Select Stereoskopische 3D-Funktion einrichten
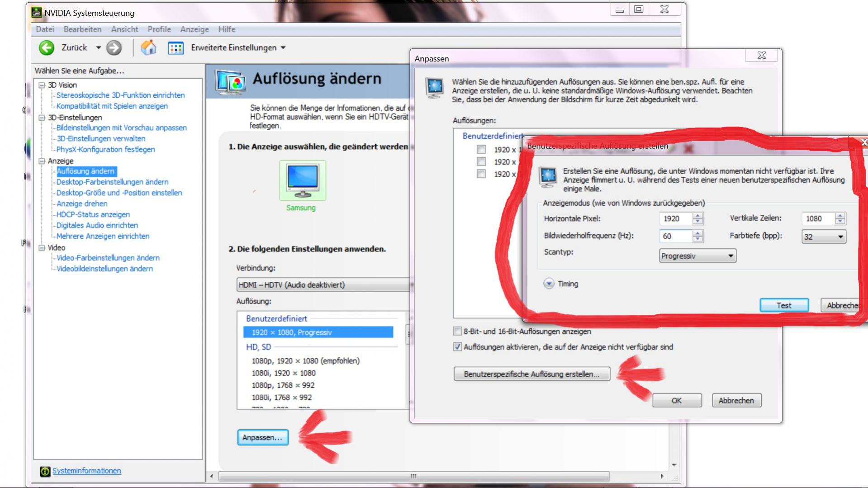Viewport: 868px width, 488px height. (120, 95)
